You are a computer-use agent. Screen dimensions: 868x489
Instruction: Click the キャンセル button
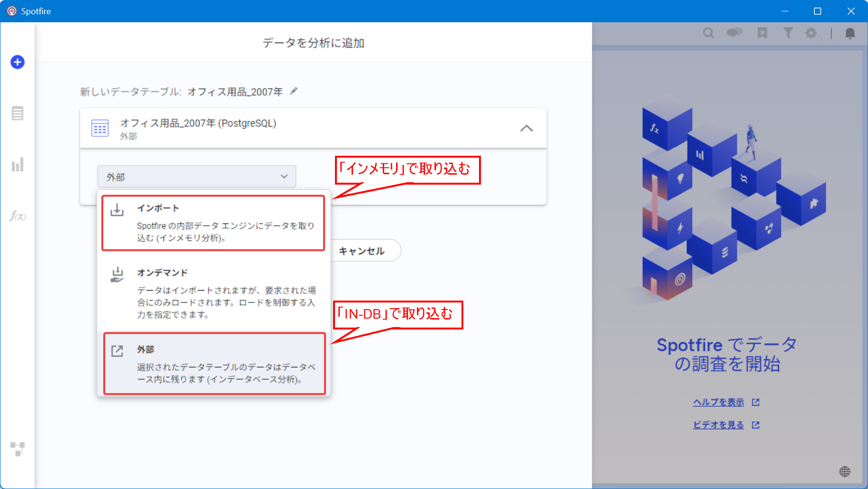point(362,251)
